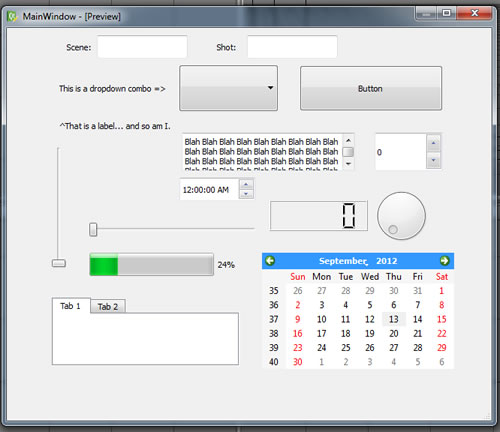Select September 18 in calendar
500x432 pixels.
tap(346, 334)
